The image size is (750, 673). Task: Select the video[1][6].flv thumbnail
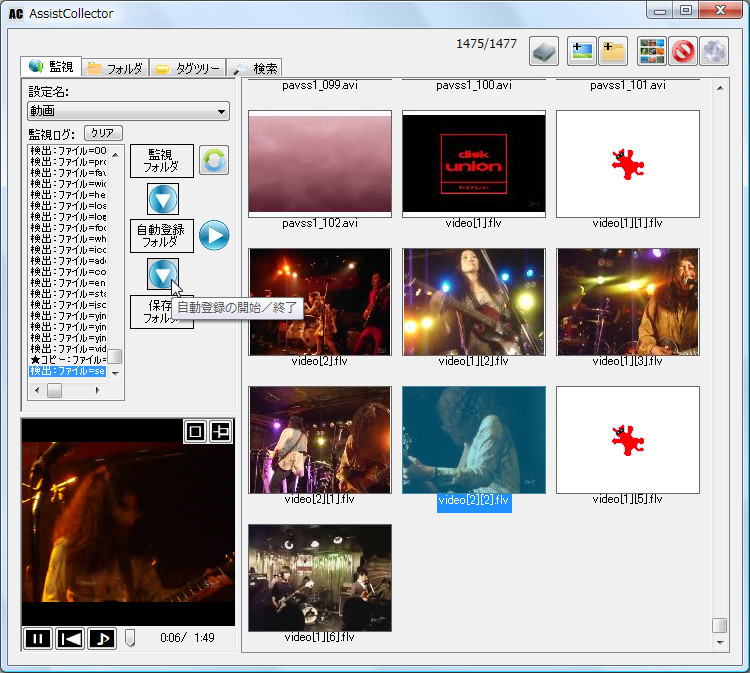pyautogui.click(x=320, y=578)
